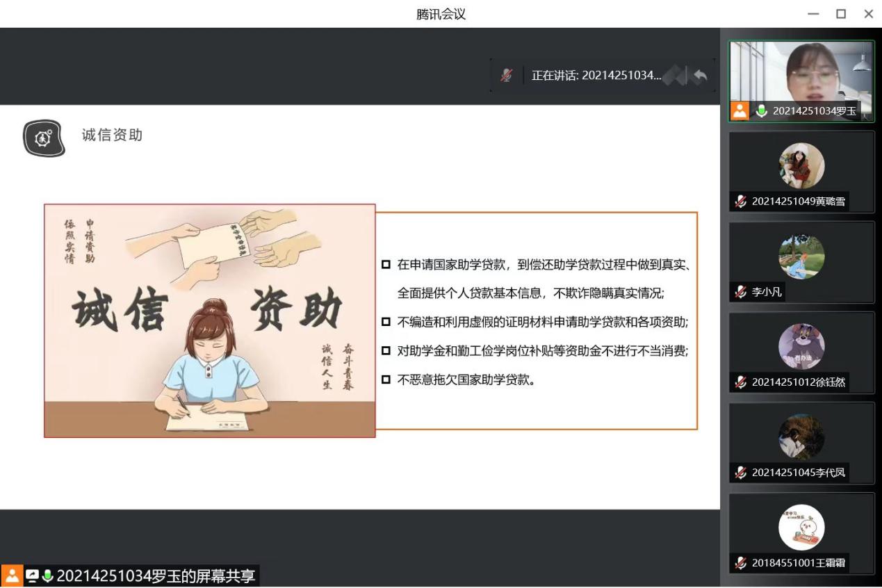This screenshot has width=882, height=588.
Task: Click the 诚信资助 slide logo icon
Action: click(44, 138)
